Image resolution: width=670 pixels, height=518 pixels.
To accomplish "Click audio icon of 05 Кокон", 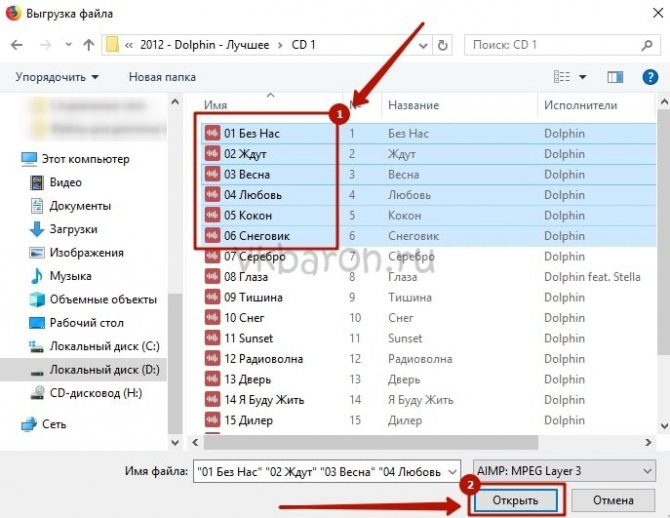I will [212, 215].
